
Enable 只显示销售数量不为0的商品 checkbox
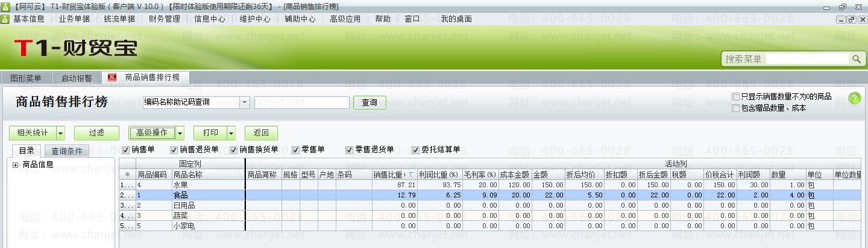[735, 96]
